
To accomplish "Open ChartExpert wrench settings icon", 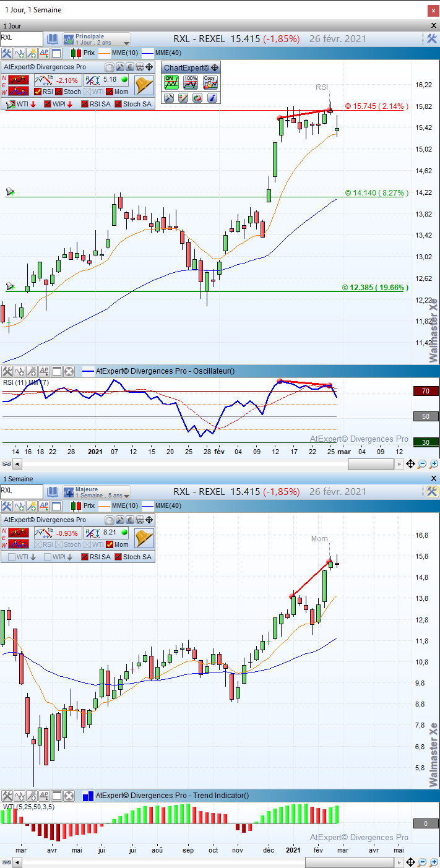I will pos(168,98).
